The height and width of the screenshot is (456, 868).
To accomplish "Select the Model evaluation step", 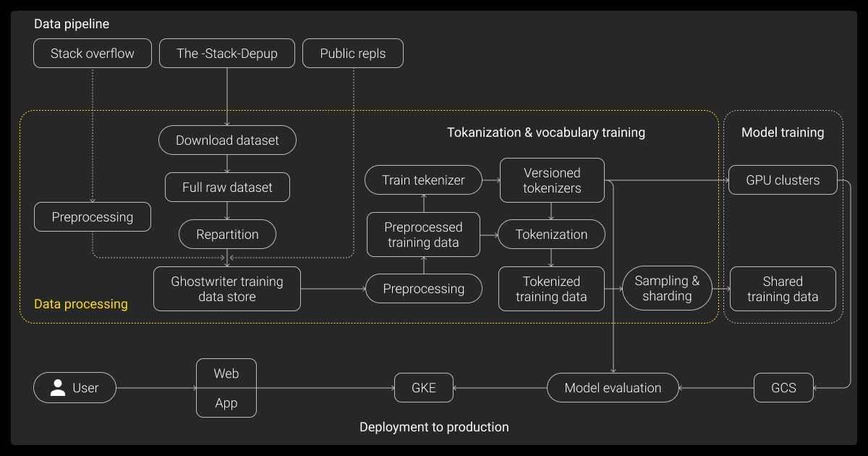I will (613, 388).
